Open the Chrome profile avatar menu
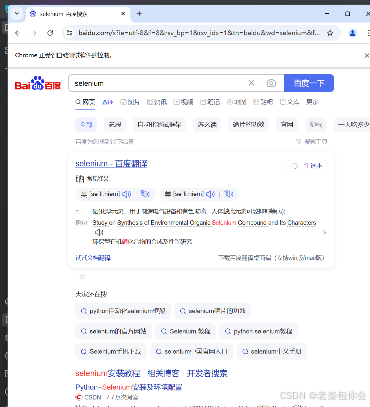Image resolution: width=370 pixels, height=407 pixels. tap(352, 33)
